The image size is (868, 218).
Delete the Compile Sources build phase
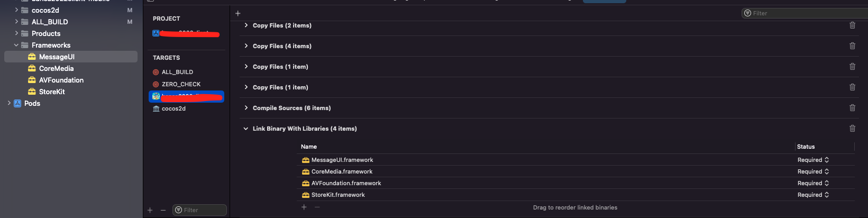tap(852, 108)
